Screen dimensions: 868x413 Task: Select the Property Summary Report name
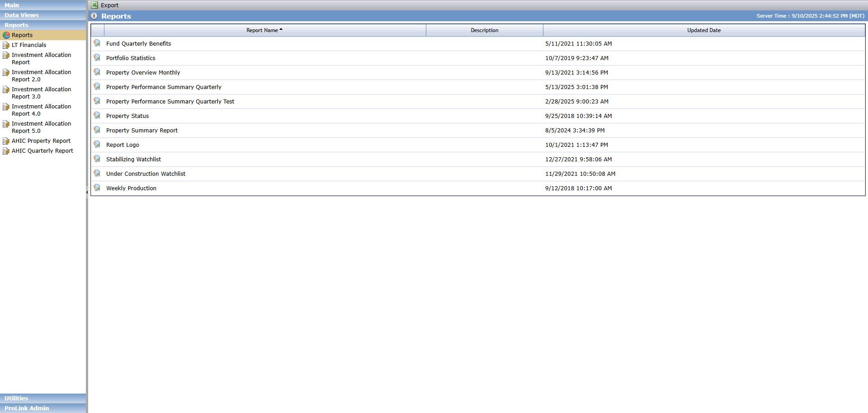(x=142, y=131)
